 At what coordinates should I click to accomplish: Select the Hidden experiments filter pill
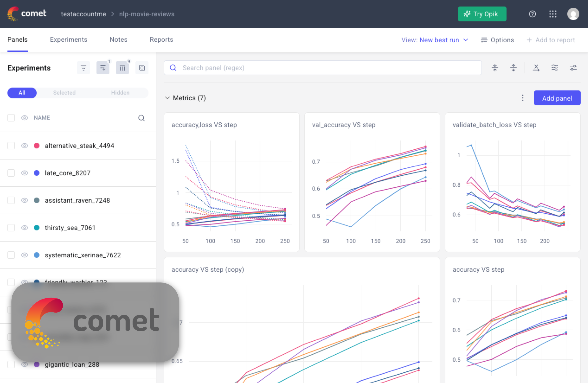[120, 93]
